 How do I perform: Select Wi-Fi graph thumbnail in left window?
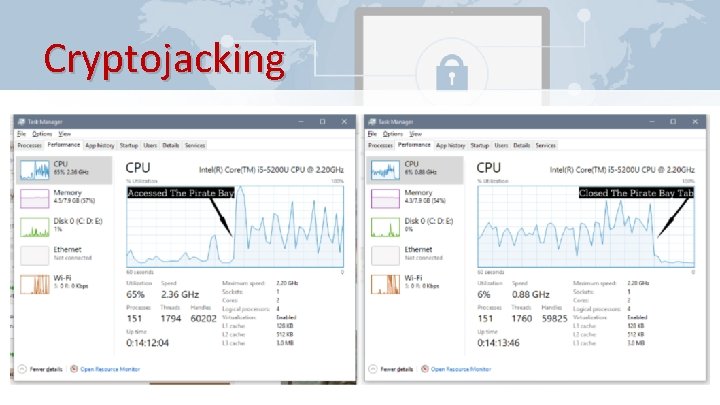pos(34,284)
